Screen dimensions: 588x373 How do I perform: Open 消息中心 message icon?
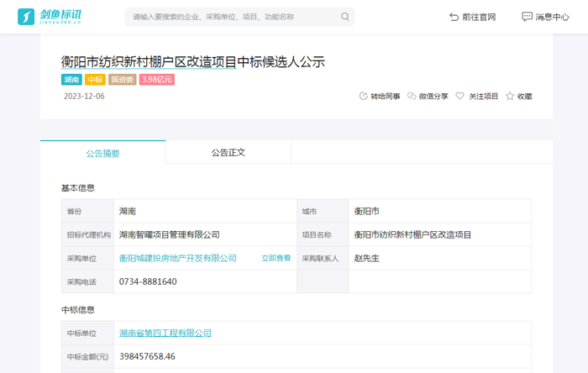pos(527,17)
